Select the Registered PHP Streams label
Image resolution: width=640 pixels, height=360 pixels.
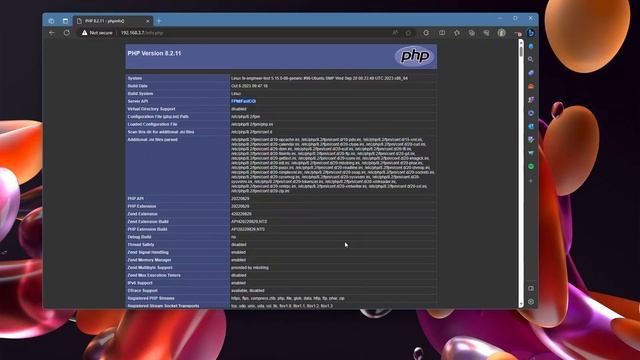click(151, 298)
